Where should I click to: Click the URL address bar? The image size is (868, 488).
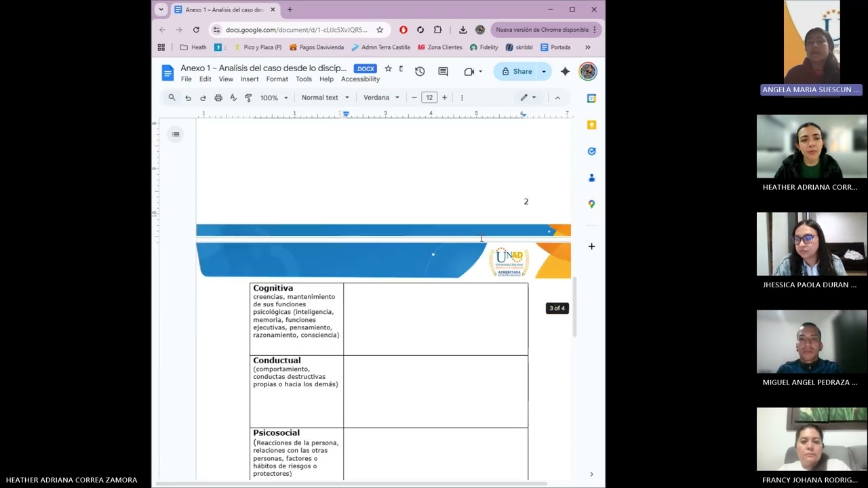(x=296, y=30)
